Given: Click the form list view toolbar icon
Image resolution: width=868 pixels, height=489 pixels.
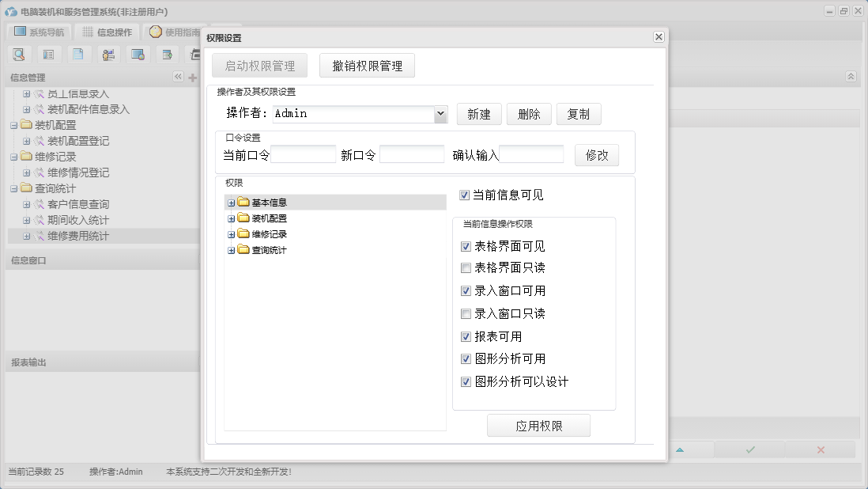Looking at the screenshot, I should click(x=49, y=55).
